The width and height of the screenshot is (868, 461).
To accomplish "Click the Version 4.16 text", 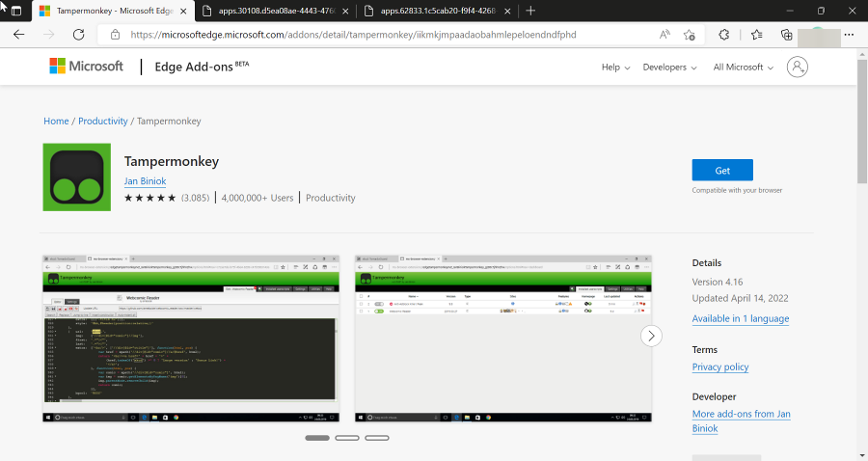I will 718,282.
